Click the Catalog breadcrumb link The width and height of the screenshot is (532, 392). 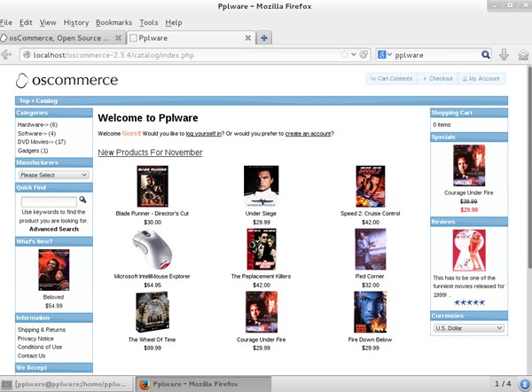(46, 101)
